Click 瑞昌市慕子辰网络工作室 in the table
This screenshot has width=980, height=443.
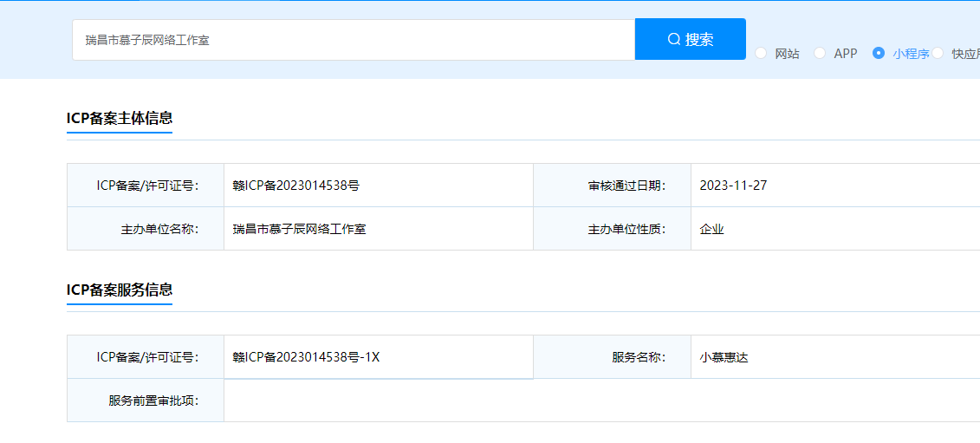click(x=299, y=229)
